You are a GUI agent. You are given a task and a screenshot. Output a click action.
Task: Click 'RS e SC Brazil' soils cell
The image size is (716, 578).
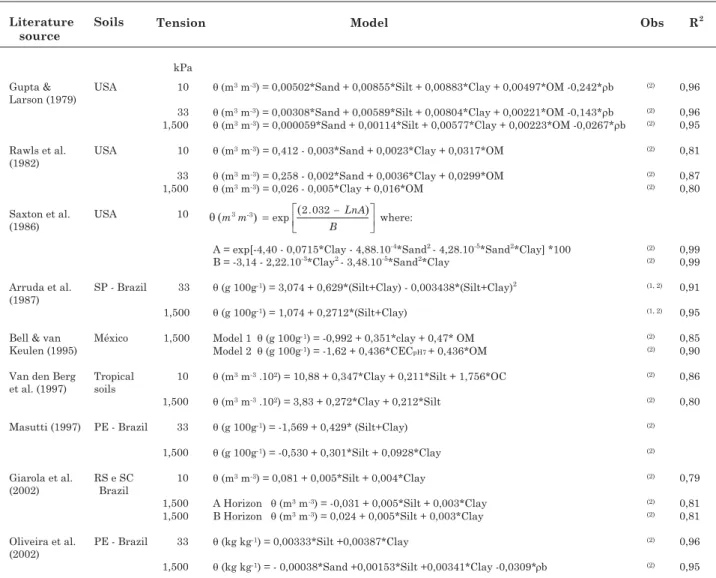click(114, 484)
